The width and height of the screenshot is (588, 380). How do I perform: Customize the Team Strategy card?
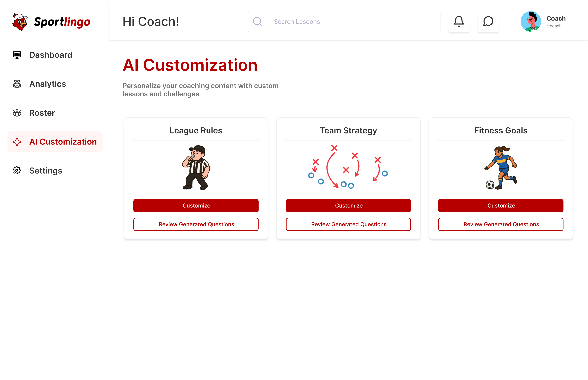click(x=348, y=205)
